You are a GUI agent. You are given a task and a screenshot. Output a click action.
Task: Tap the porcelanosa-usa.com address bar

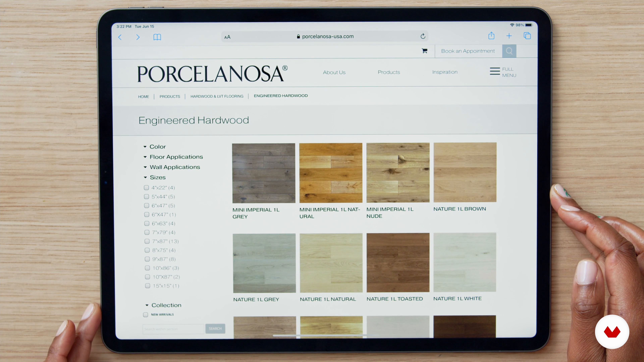pos(325,37)
